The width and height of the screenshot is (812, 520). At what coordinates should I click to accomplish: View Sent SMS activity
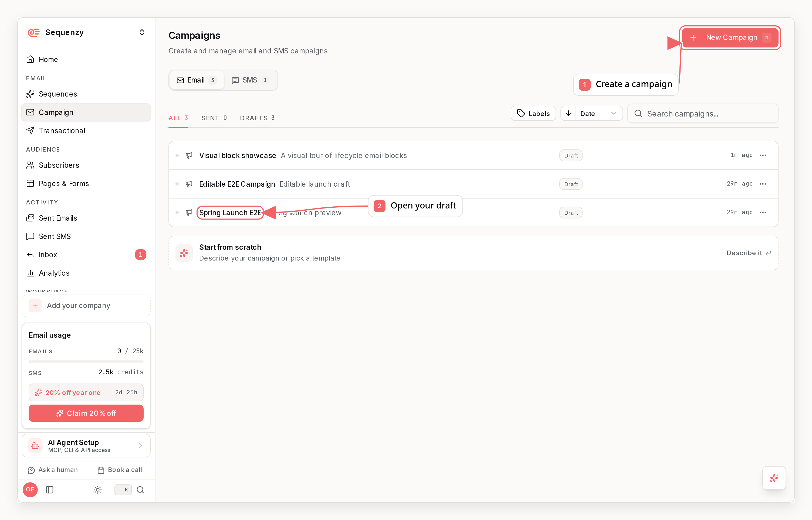pyautogui.click(x=86, y=236)
